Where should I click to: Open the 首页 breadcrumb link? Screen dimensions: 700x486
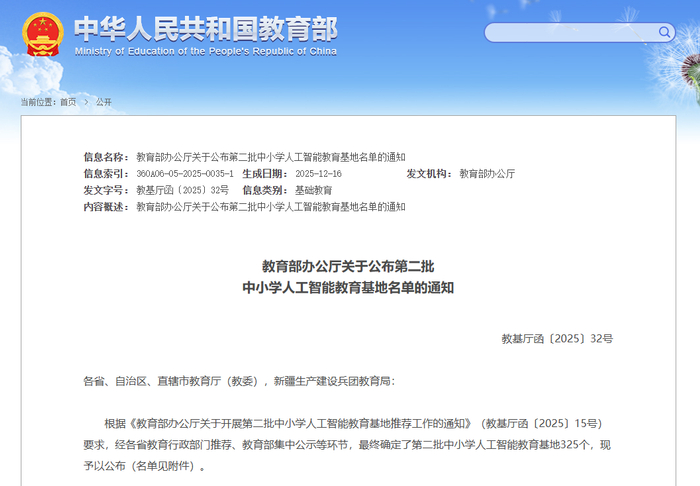[68, 102]
